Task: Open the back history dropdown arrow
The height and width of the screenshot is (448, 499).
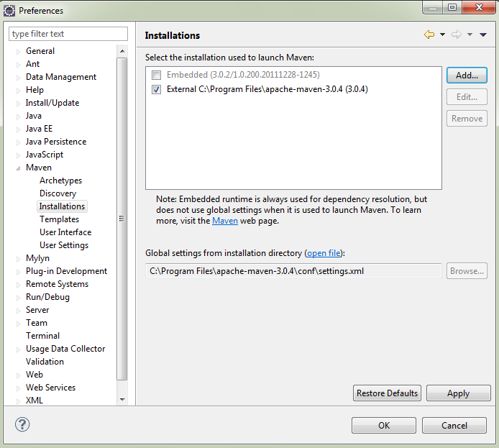Action: pos(442,35)
